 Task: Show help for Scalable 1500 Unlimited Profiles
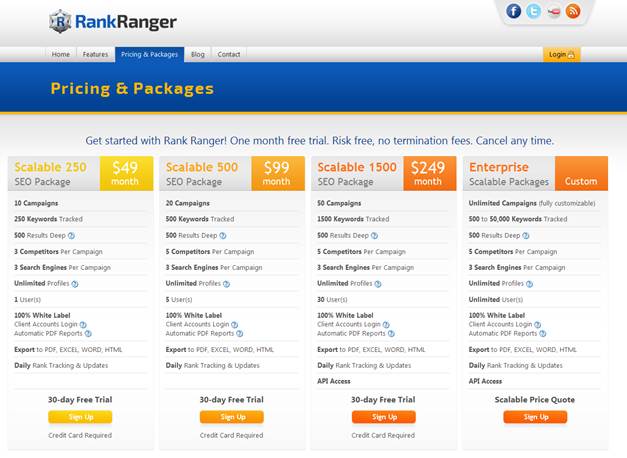[x=378, y=284]
